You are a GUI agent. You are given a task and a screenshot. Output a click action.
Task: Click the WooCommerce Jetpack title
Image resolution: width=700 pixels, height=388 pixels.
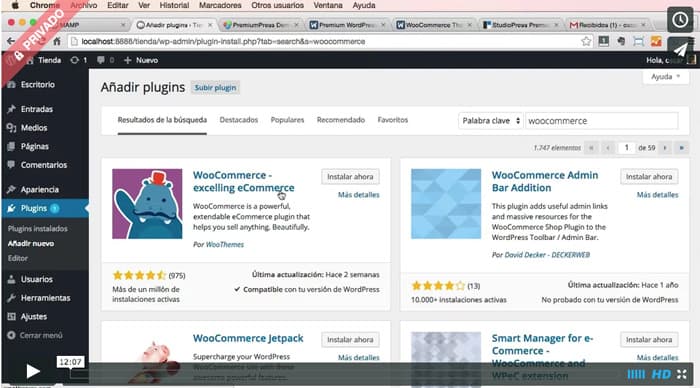click(x=248, y=338)
